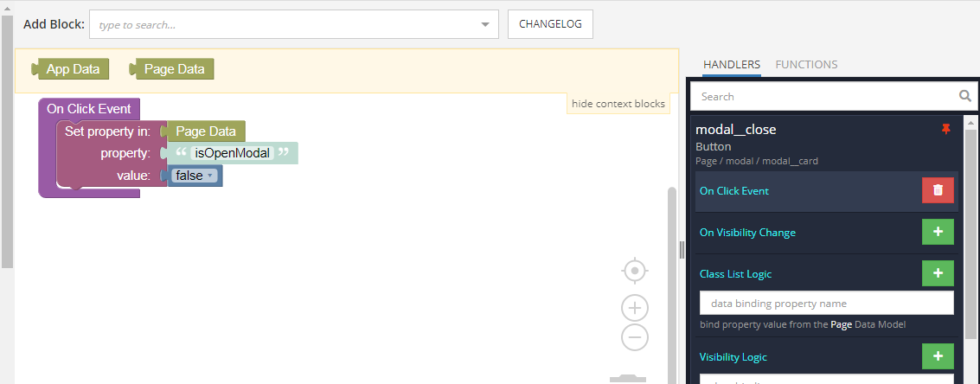Select the Handlers tab
This screenshot has height=384, width=980.
click(x=732, y=64)
